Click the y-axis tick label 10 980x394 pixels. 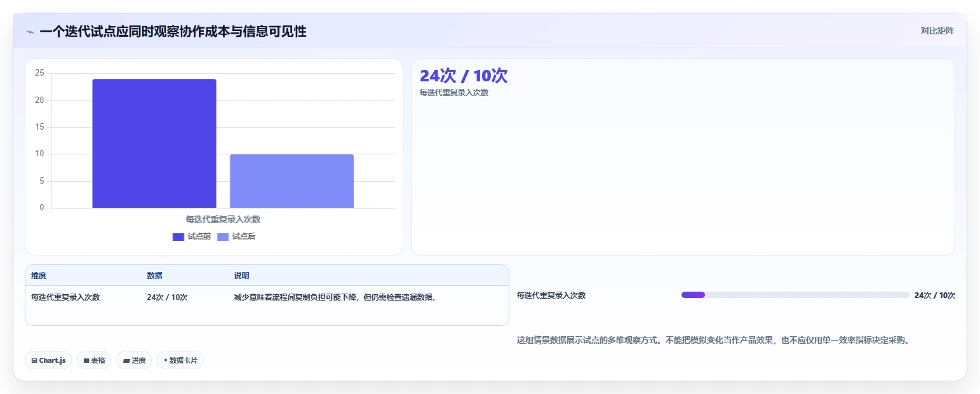pos(39,154)
